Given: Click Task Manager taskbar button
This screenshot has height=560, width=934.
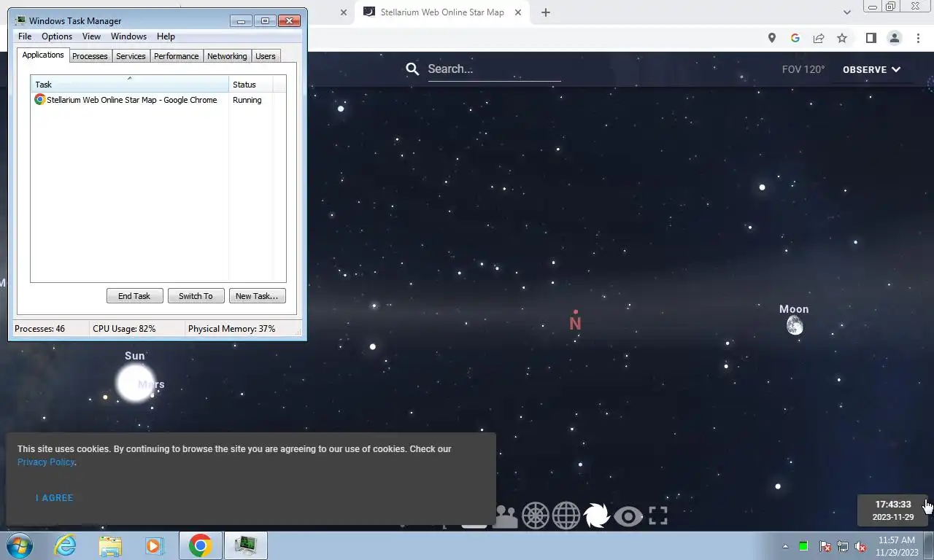Looking at the screenshot, I should point(245,545).
